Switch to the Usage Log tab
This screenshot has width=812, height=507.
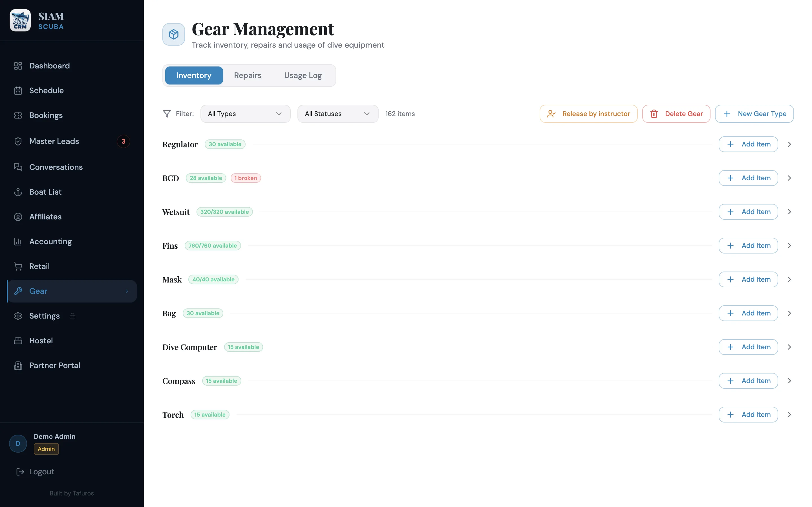click(303, 75)
